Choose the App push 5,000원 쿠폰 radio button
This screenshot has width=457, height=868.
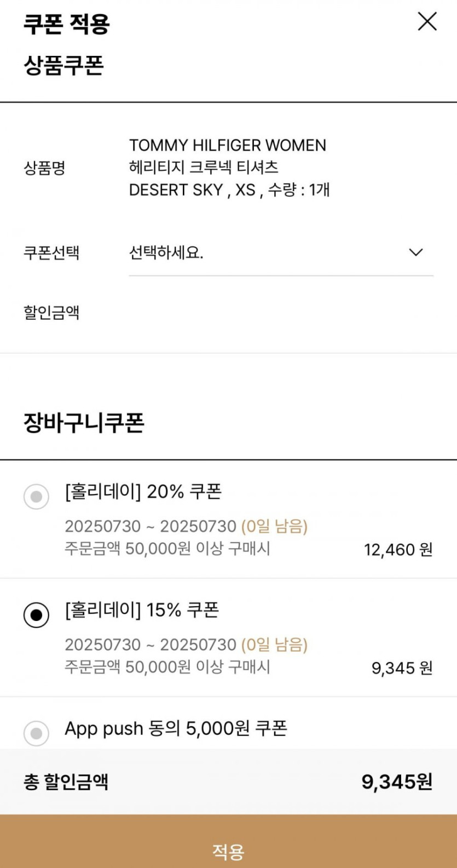pos(36,733)
